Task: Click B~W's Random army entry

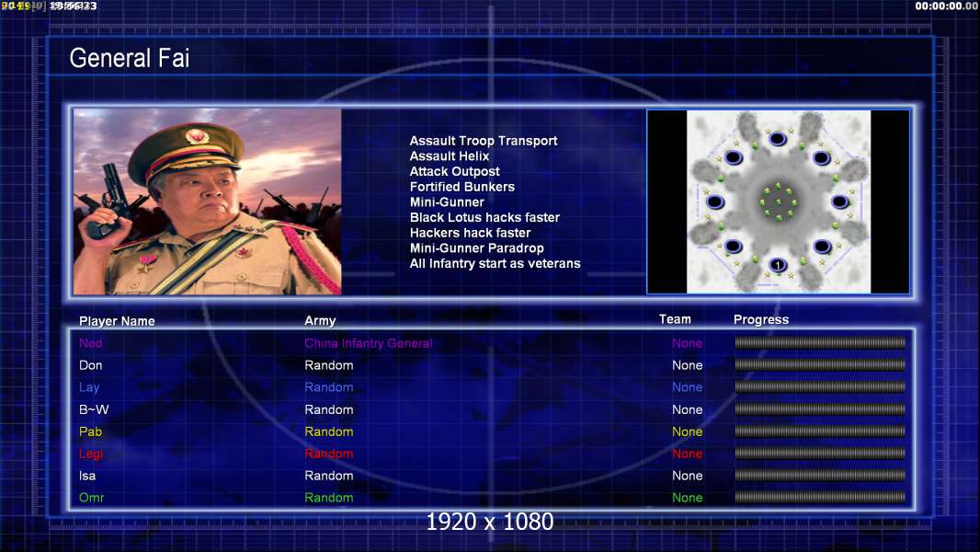Action: tap(329, 409)
